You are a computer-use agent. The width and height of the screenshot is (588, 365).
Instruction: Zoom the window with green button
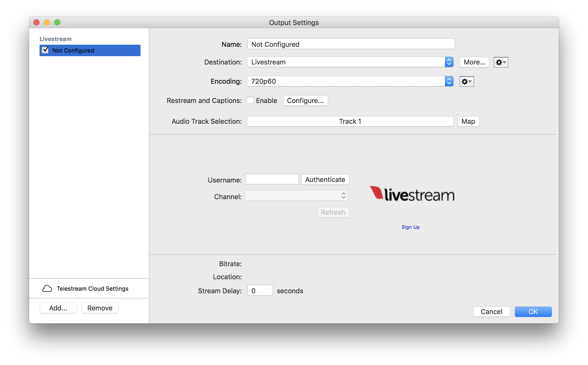[57, 22]
